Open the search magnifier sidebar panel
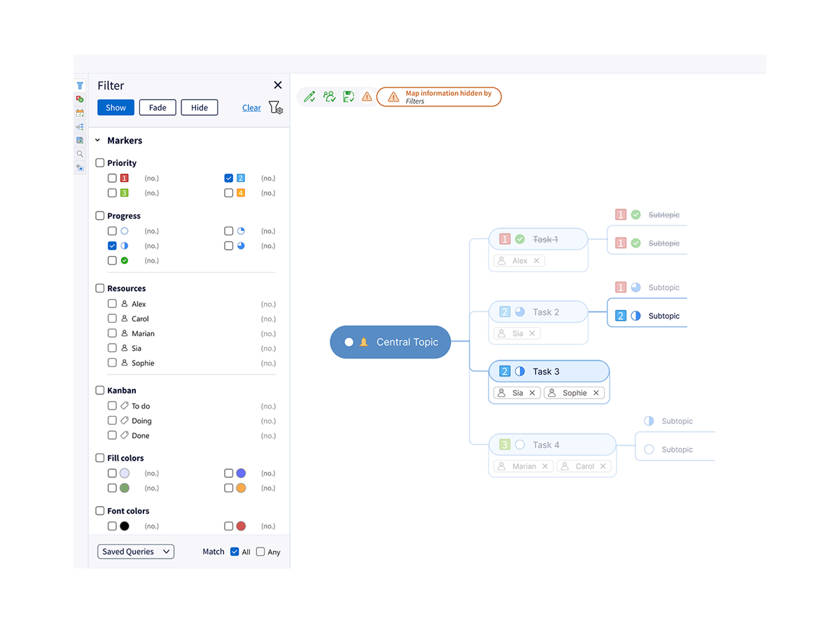Image resolution: width=840 pixels, height=623 pixels. tap(80, 154)
